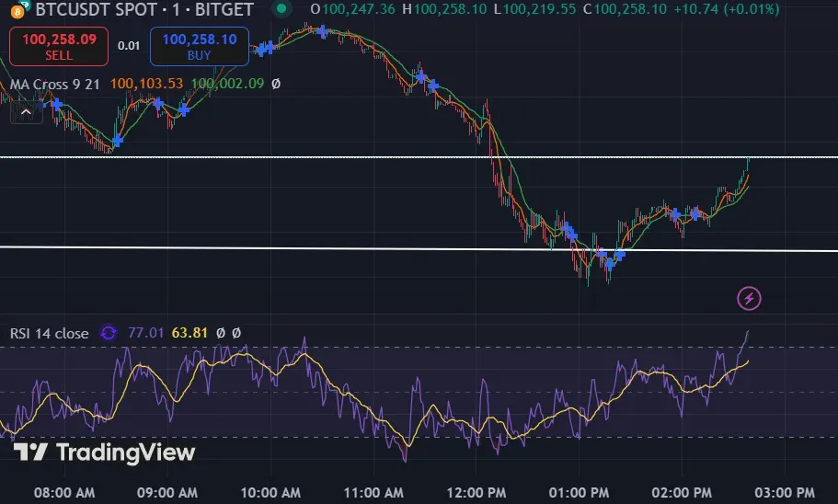Select the MA Cross 9 21 indicator legend
838x504 pixels.
click(x=54, y=84)
